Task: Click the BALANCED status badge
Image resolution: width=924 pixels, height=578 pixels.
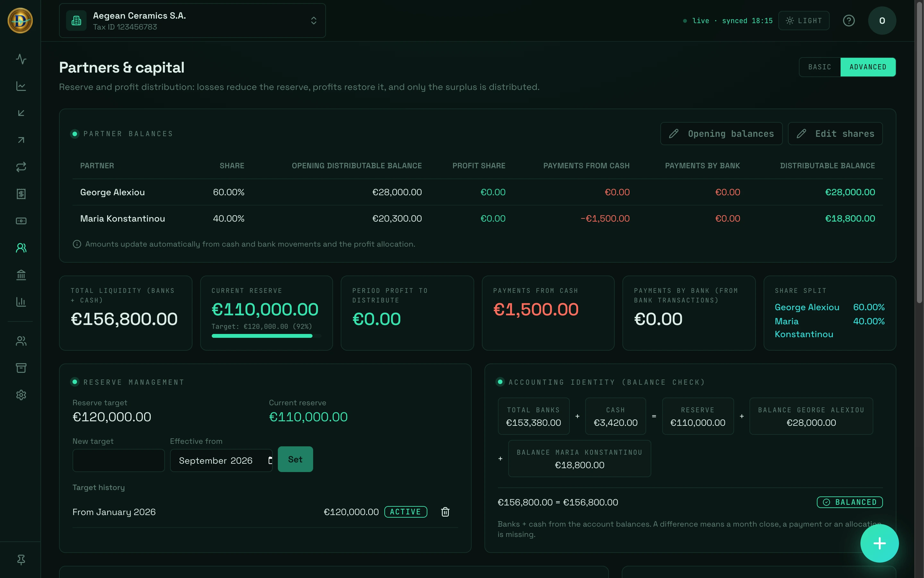Action: coord(850,502)
